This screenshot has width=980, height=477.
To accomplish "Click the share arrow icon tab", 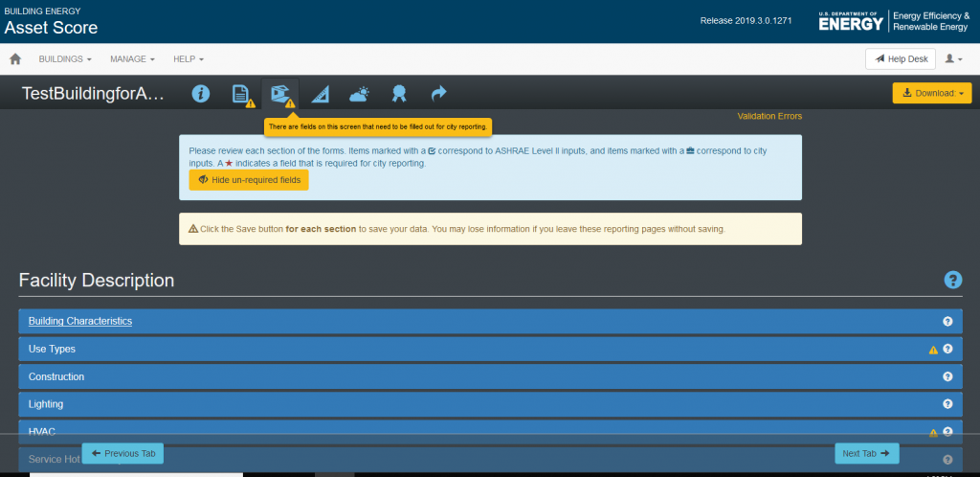I will pos(438,94).
